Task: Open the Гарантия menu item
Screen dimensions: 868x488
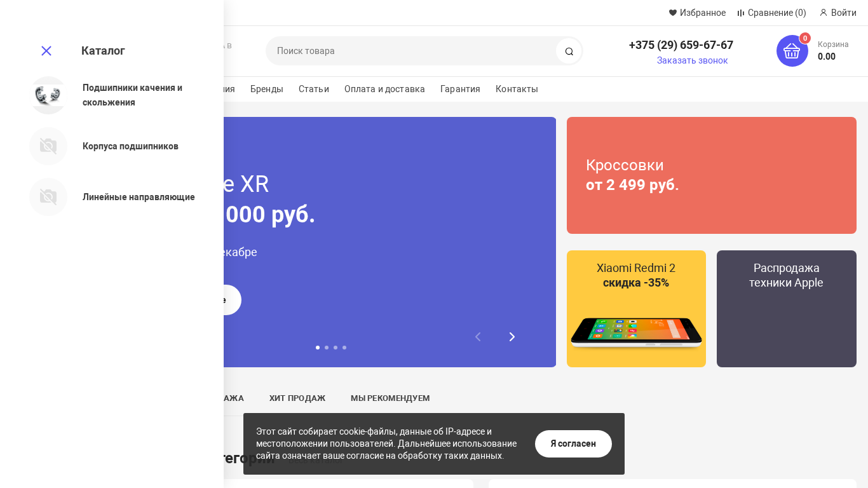Action: 460,89
